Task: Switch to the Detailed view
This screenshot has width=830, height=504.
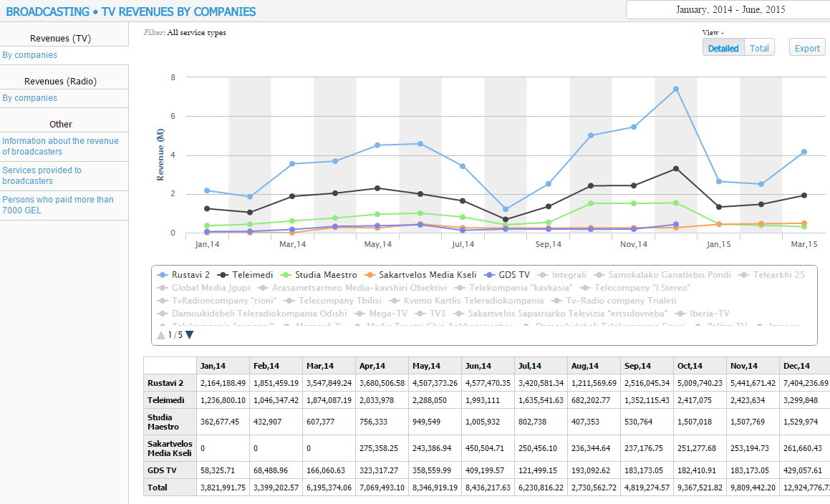Action: pos(723,48)
